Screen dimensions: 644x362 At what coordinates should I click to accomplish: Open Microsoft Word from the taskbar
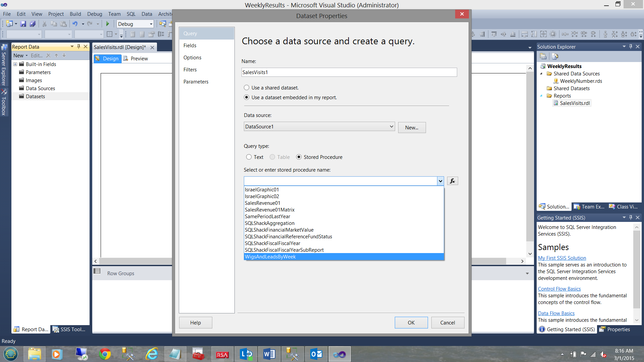pos(269,354)
